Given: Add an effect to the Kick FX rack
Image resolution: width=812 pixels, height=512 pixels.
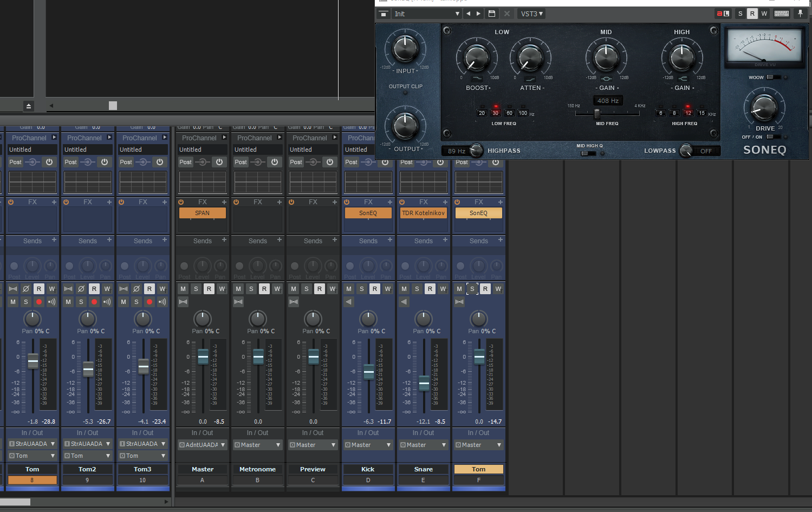Looking at the screenshot, I should (x=389, y=202).
